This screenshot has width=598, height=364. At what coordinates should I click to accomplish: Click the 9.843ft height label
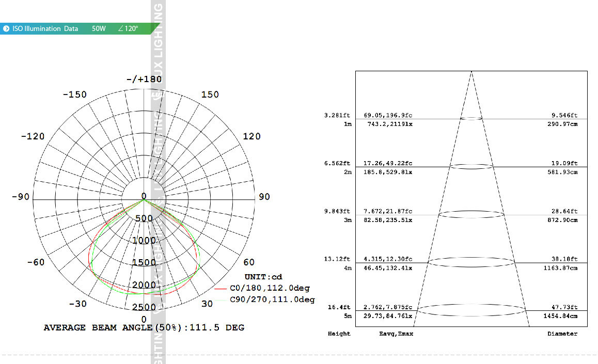(337, 211)
